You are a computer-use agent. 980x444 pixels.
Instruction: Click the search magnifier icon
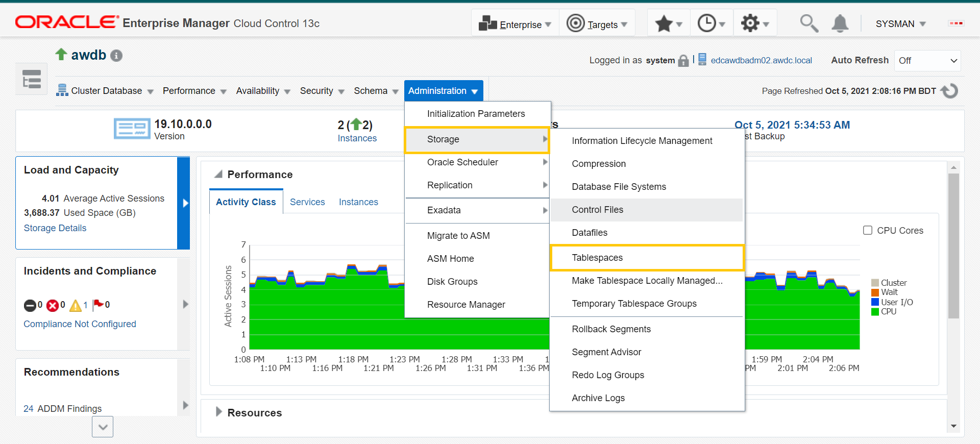click(x=808, y=23)
